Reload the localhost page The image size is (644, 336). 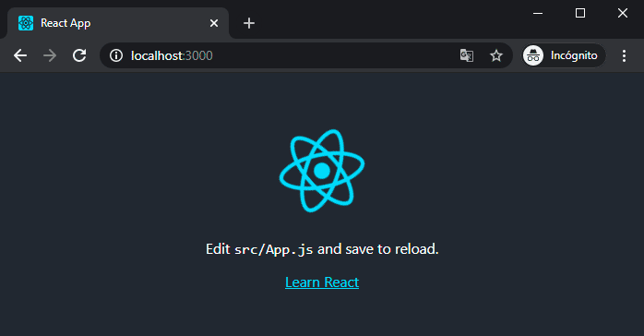(x=79, y=55)
